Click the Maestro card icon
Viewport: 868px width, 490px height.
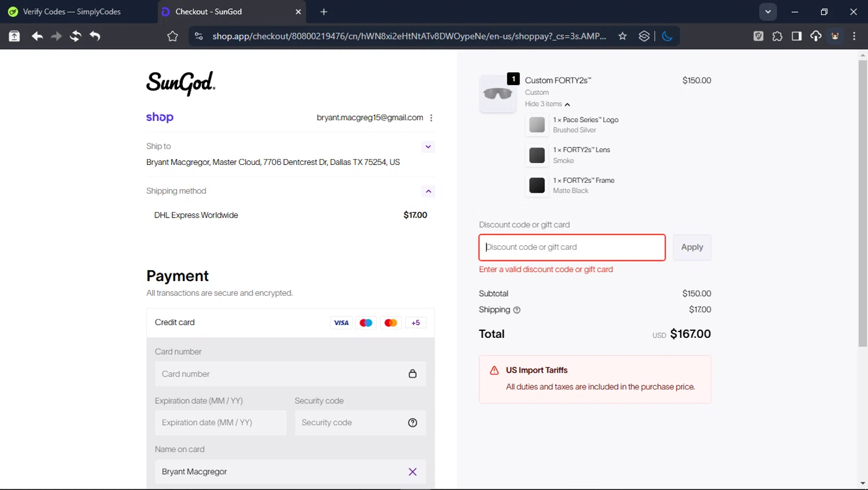pyautogui.click(x=366, y=323)
